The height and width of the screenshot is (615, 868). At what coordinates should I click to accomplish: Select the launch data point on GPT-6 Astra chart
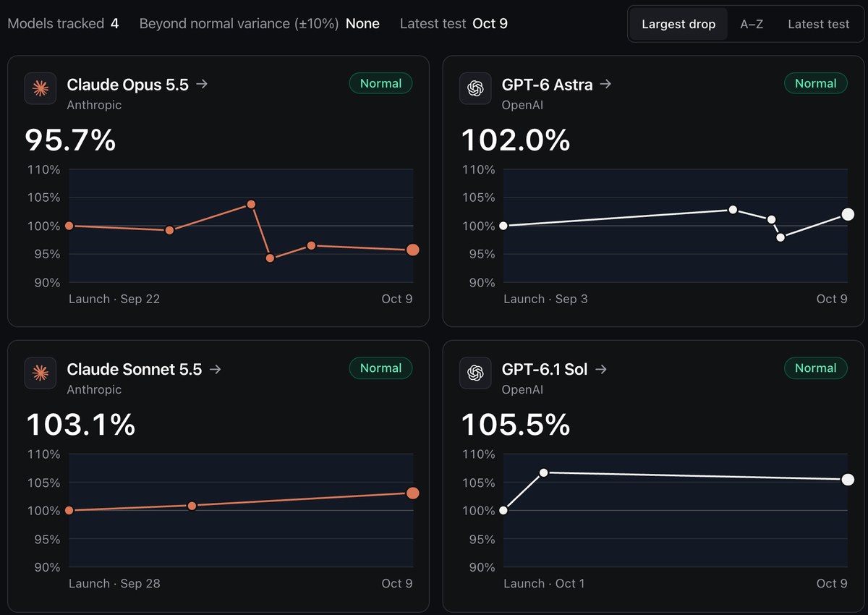coord(503,226)
